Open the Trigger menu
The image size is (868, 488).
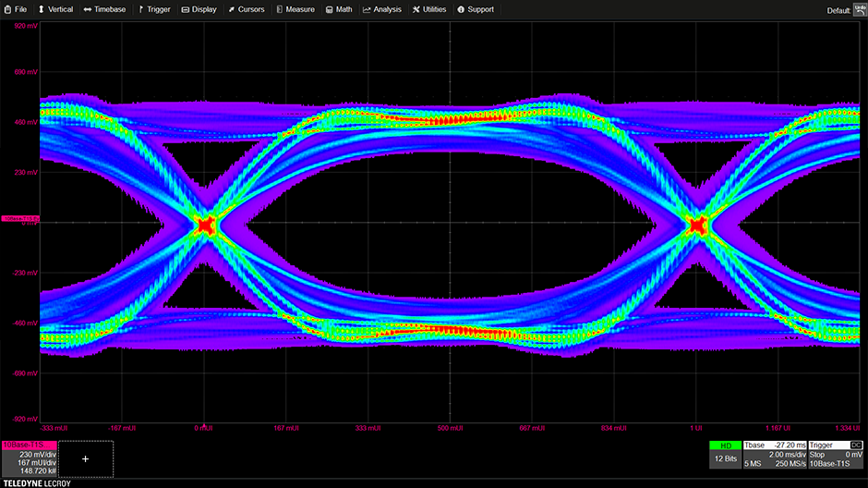[x=153, y=9]
